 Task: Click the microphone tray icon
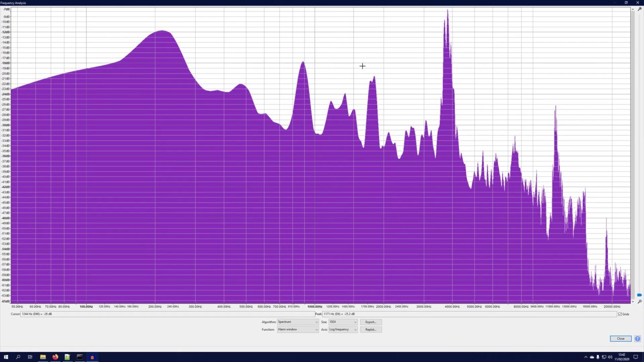point(598,357)
